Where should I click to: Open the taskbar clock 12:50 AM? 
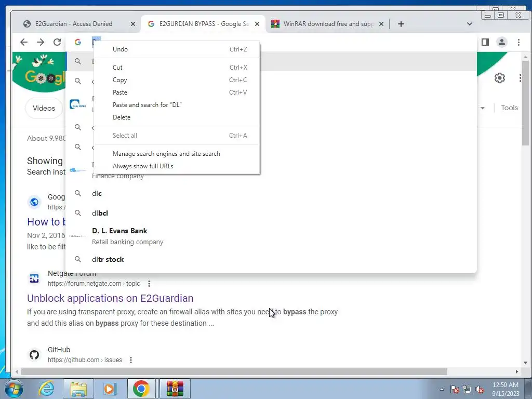click(x=506, y=389)
